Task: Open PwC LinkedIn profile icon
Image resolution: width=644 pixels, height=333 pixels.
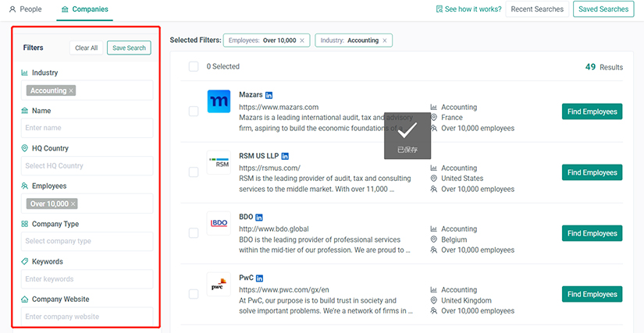Action: [x=260, y=278]
